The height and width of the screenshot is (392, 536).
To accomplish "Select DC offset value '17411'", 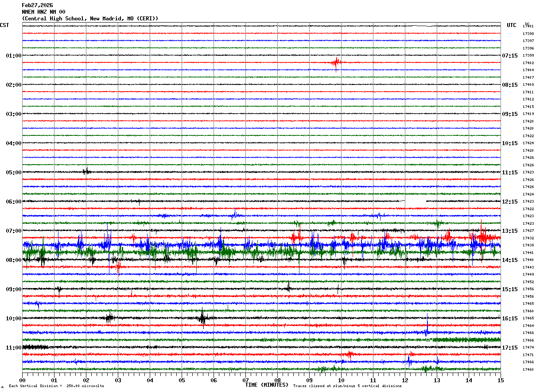I will [x=528, y=92].
